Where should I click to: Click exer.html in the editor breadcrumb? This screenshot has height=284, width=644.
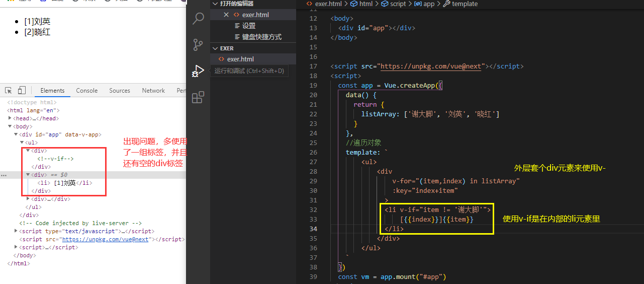click(328, 4)
